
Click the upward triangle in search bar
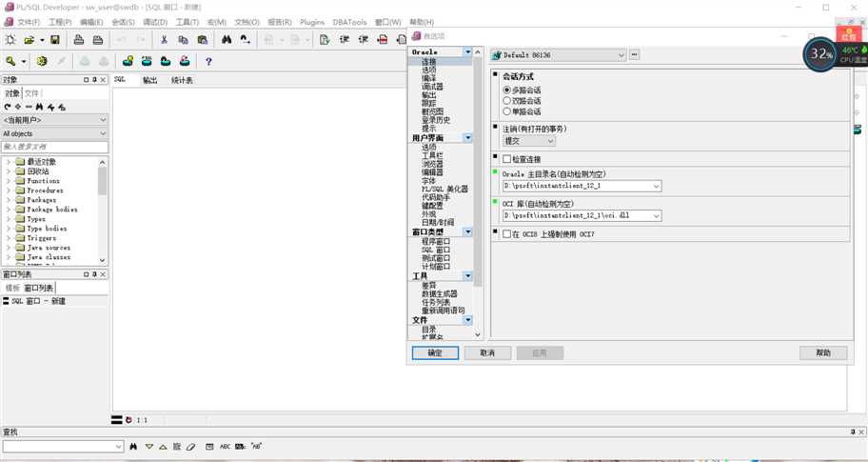(163, 447)
